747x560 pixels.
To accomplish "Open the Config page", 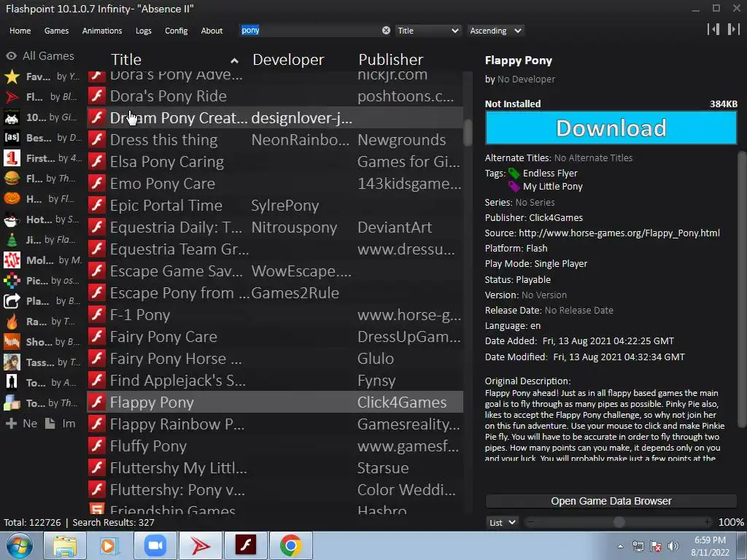I will (x=177, y=31).
